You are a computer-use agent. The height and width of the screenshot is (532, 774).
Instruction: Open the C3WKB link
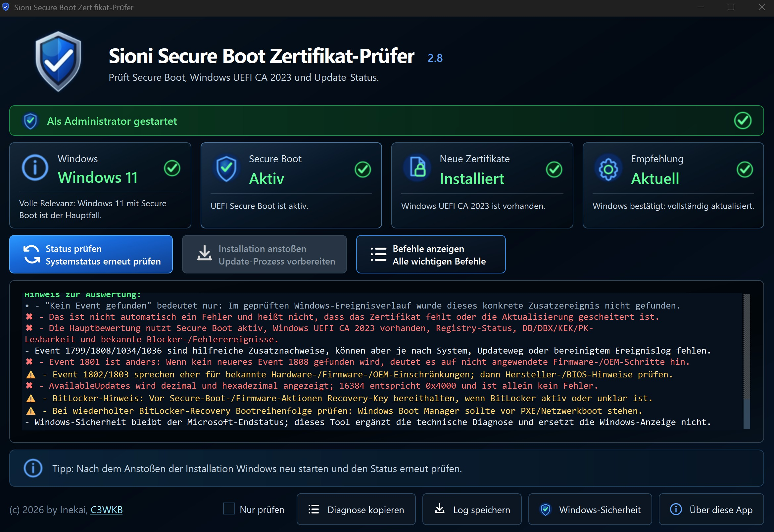click(x=107, y=510)
